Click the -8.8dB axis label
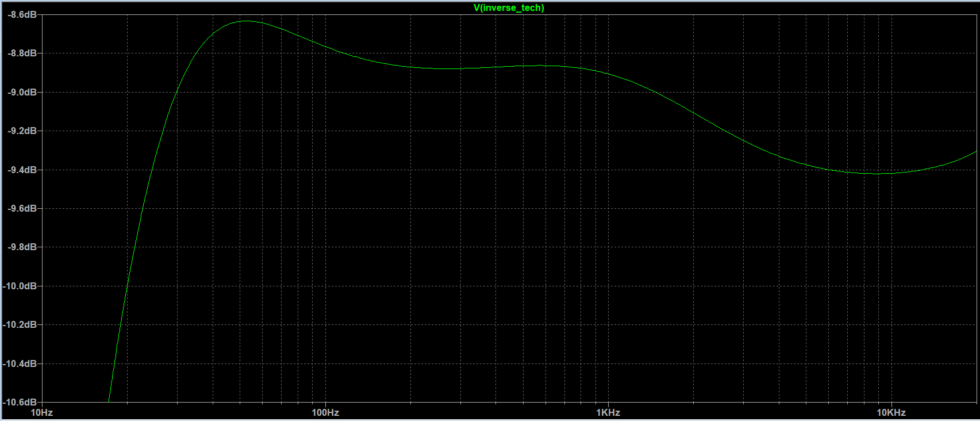Viewport: 980px width, 421px height. point(22,53)
